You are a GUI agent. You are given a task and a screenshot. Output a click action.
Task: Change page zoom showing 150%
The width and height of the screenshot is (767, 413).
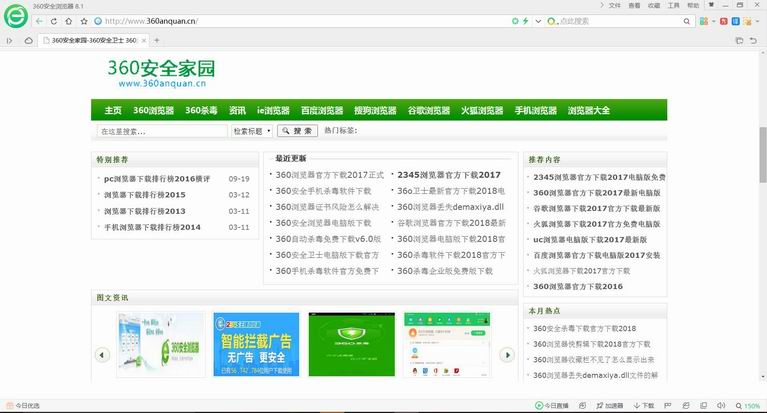pyautogui.click(x=748, y=406)
